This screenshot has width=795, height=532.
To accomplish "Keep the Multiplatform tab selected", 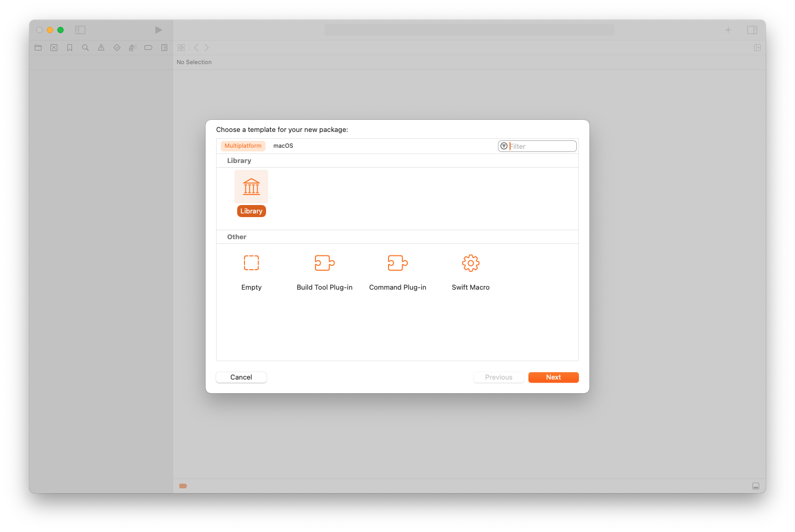I will 242,146.
